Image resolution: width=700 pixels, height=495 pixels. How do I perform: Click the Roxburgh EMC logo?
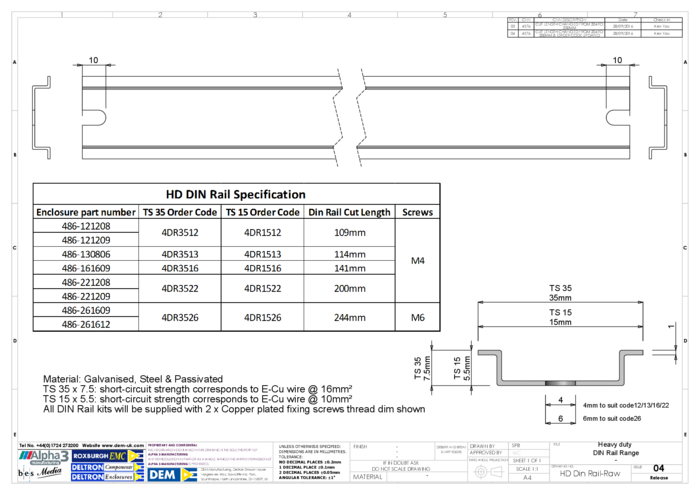(107, 456)
